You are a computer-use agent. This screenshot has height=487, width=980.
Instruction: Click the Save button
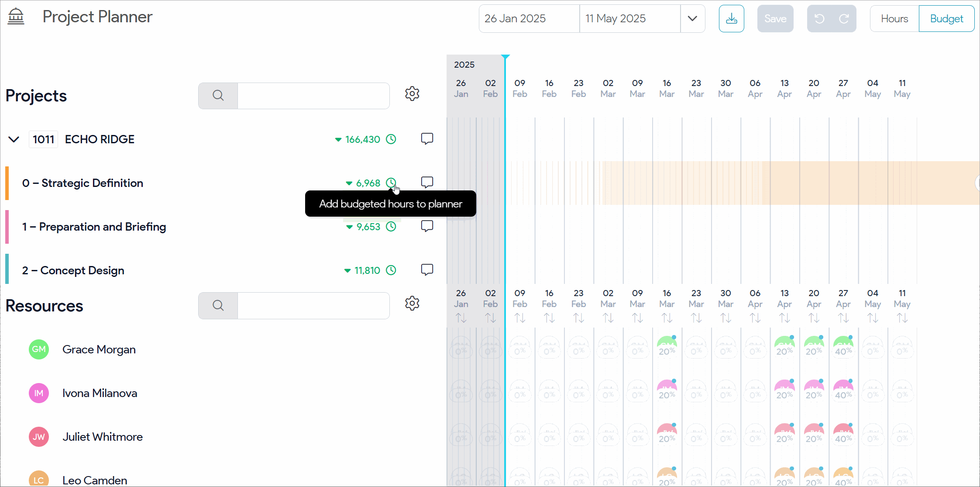(x=775, y=19)
